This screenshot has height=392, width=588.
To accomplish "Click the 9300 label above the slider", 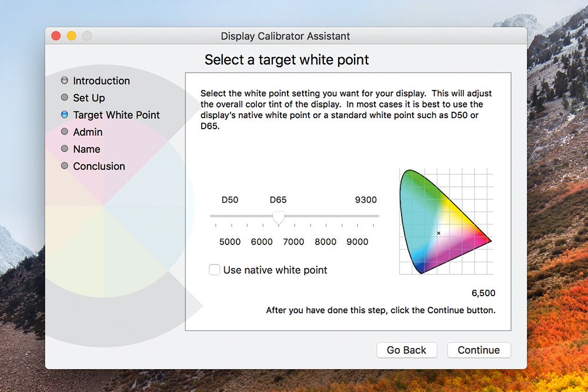I will tap(366, 200).
